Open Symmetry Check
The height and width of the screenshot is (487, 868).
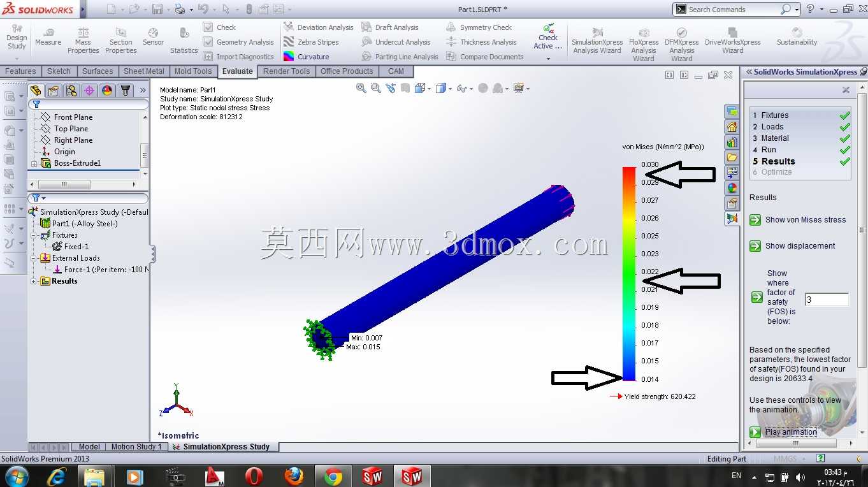[479, 27]
